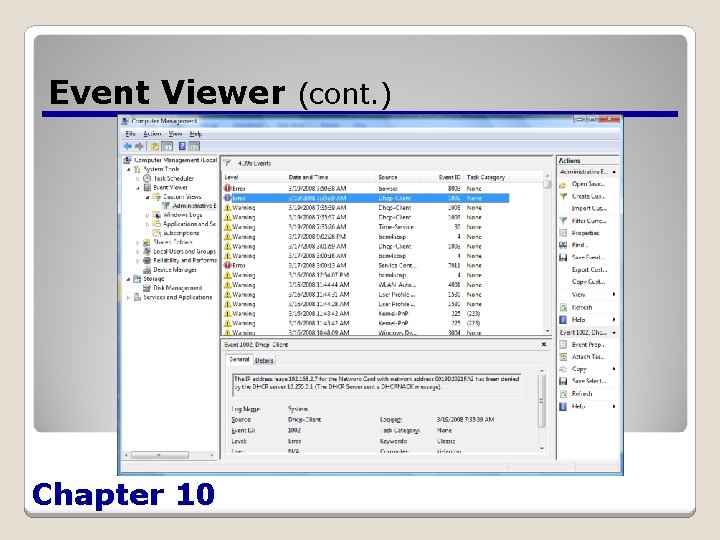
Task: Click Refresh under Administrative Events actions
Action: pyautogui.click(x=582, y=307)
